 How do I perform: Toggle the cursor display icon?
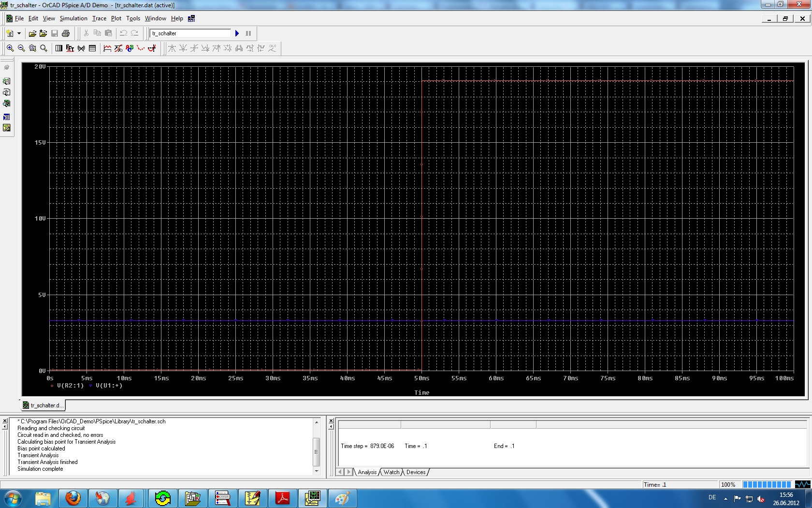coord(152,48)
